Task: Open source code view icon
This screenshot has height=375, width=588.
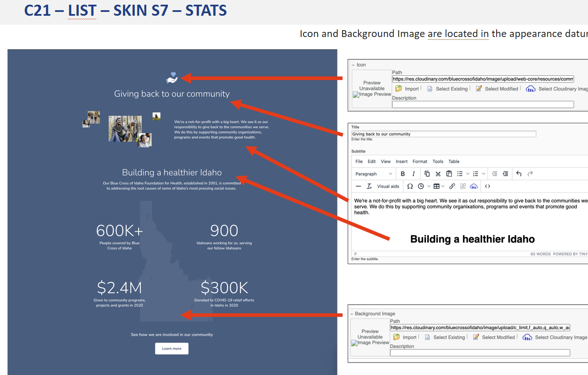Action: pos(488,186)
